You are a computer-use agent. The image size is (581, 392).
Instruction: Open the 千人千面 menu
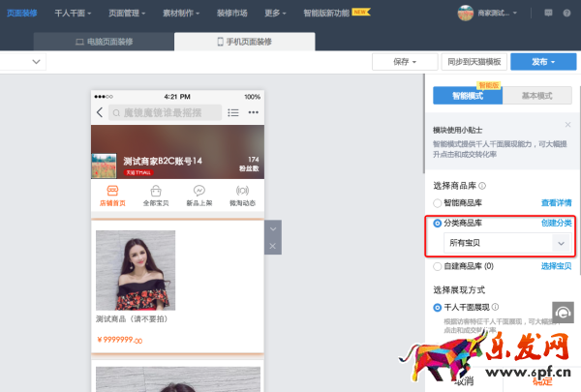click(x=73, y=14)
